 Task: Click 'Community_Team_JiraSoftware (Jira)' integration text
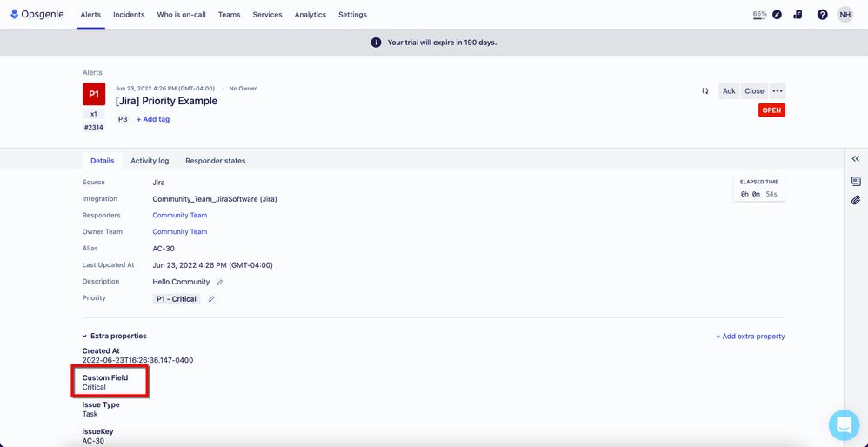(x=215, y=199)
